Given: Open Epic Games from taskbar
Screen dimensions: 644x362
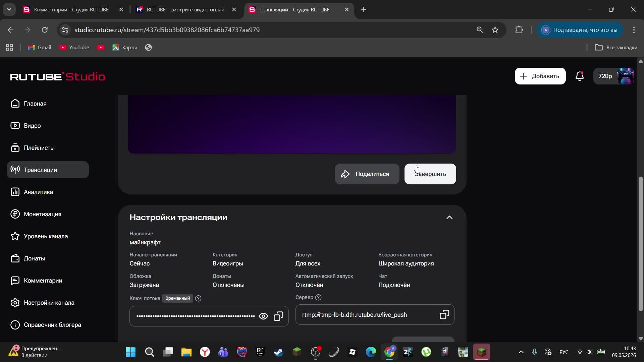Looking at the screenshot, I should pos(260,352).
